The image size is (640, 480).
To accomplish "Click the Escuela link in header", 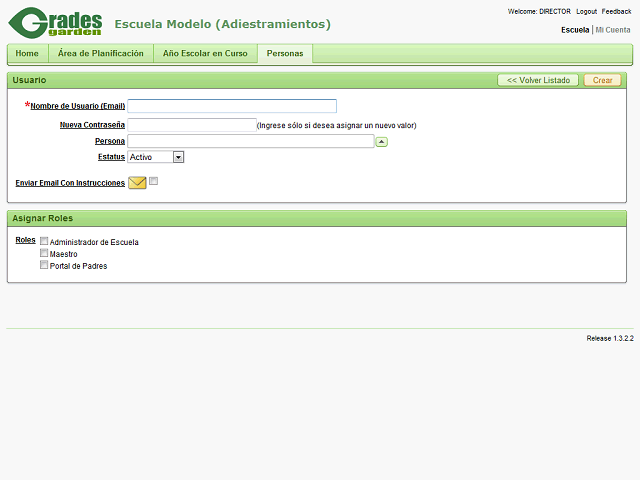I will pos(575,30).
